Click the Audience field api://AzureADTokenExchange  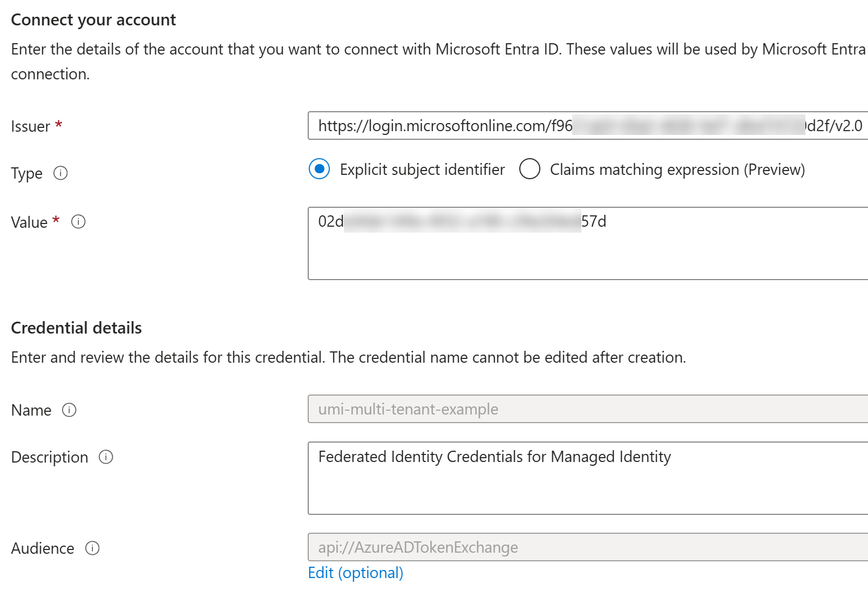[588, 547]
